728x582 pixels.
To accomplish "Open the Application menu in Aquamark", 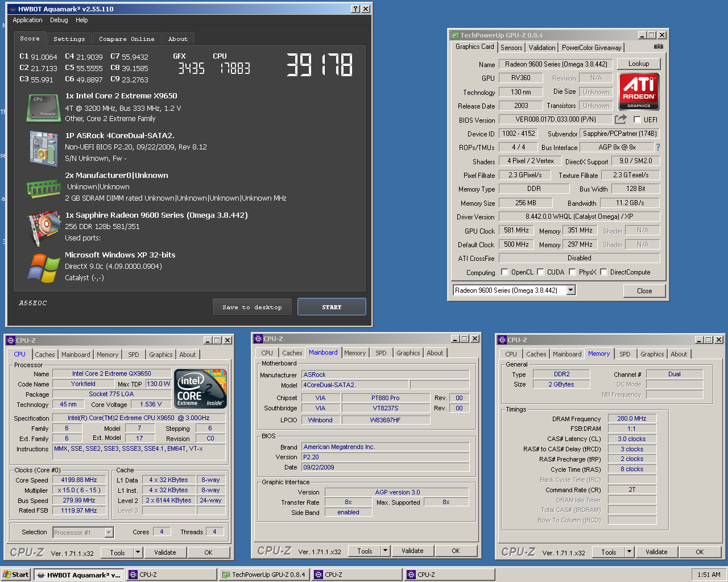I will [x=27, y=20].
